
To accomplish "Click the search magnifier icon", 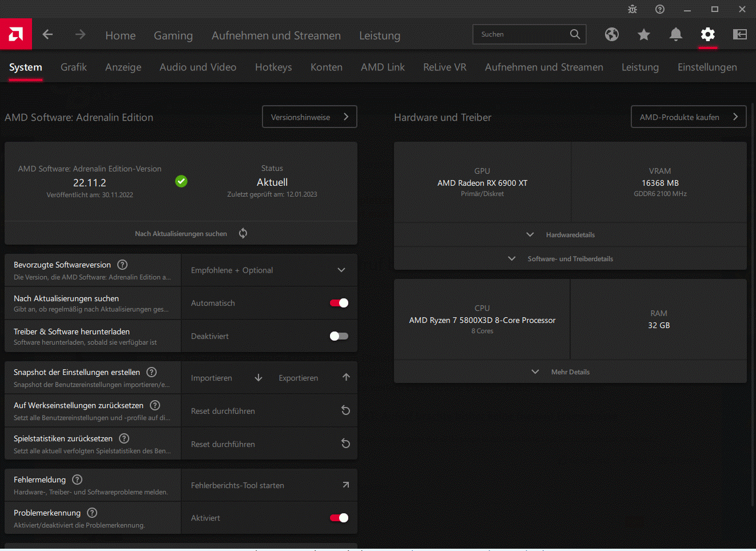I will click(x=575, y=34).
